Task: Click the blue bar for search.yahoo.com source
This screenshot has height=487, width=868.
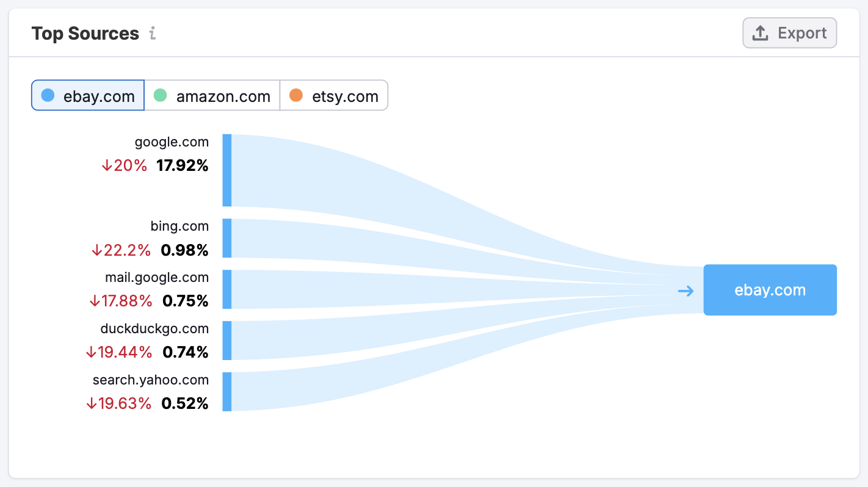Action: pos(227,391)
